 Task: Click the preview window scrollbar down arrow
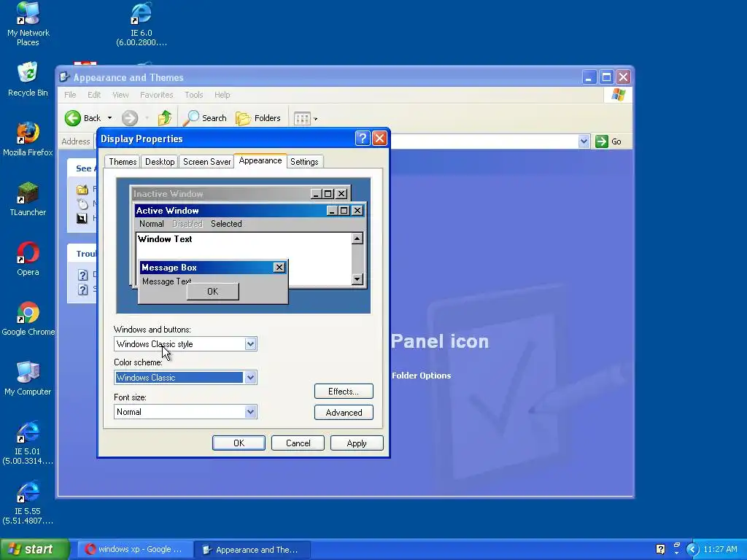pos(357,279)
